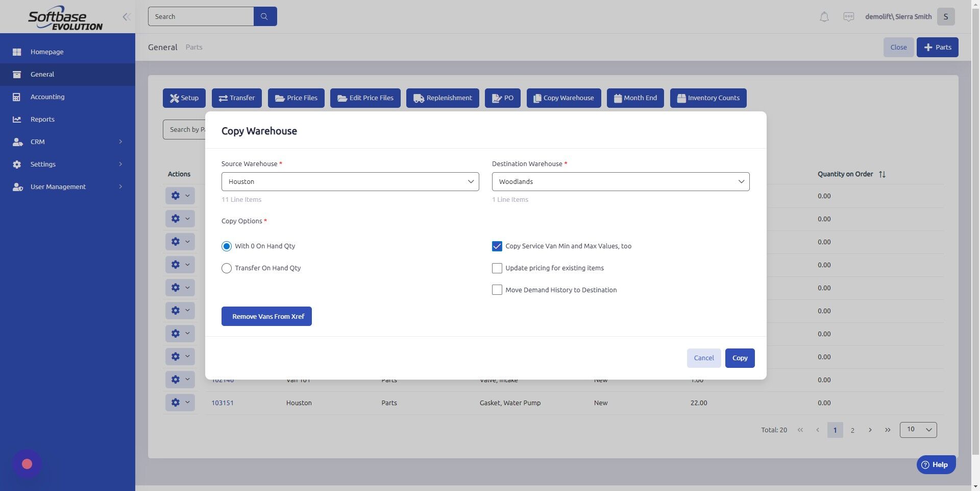
Task: Expand the User Management chevron
Action: click(120, 187)
